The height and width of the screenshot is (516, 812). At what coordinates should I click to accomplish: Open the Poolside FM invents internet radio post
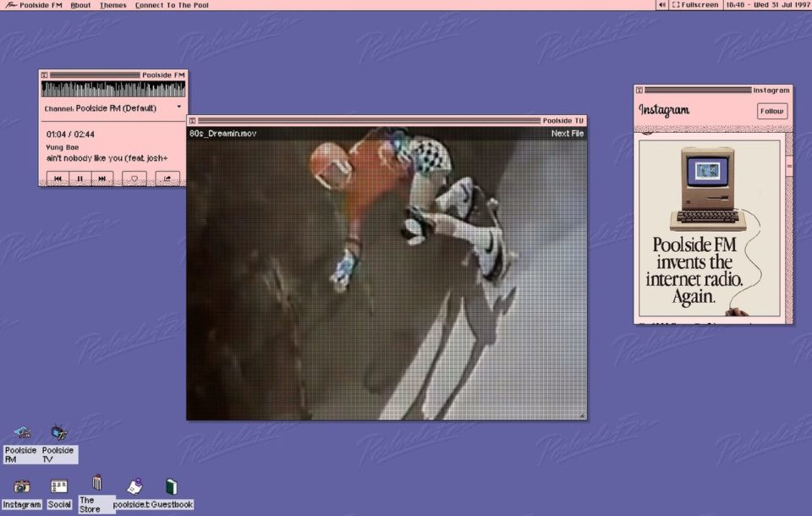(710, 228)
